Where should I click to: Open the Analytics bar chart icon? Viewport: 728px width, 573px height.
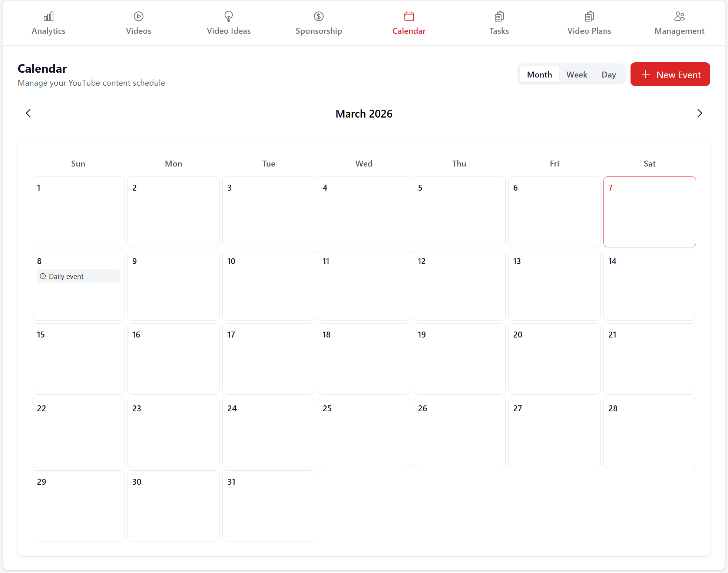tap(49, 16)
